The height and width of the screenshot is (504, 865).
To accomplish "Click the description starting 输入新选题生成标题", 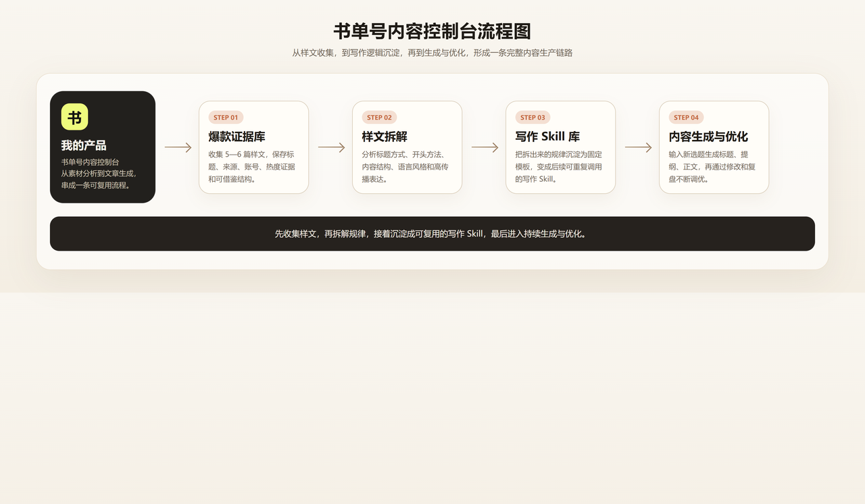I will [x=712, y=167].
